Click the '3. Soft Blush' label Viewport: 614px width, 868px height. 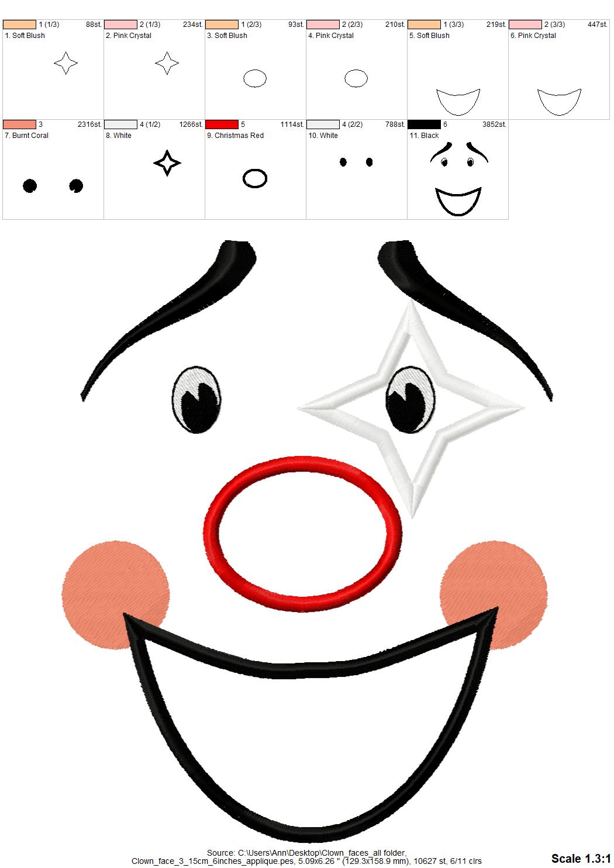(x=227, y=36)
